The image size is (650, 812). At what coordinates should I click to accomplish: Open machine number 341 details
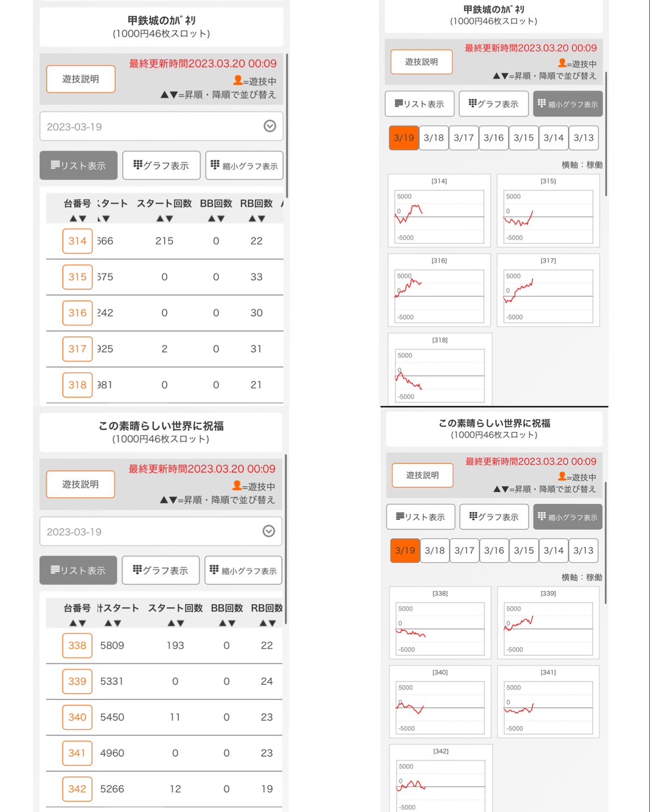pyautogui.click(x=77, y=753)
